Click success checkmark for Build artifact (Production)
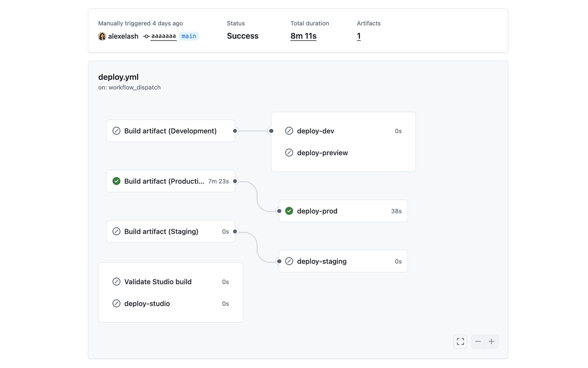Image resolution: width=588 pixels, height=368 pixels. pos(116,181)
